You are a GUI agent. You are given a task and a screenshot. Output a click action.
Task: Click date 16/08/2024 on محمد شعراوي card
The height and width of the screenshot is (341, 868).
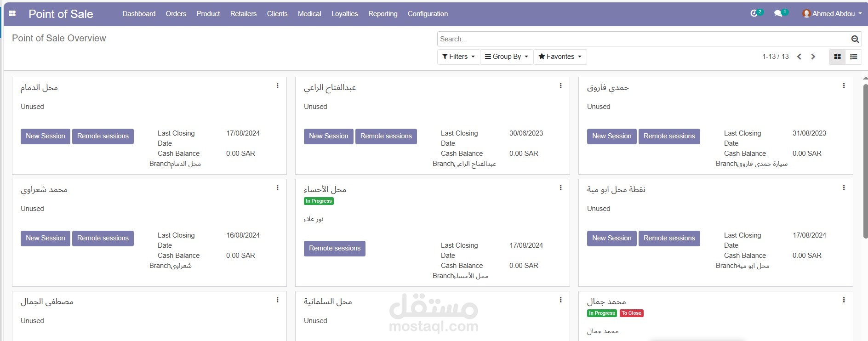(x=243, y=235)
